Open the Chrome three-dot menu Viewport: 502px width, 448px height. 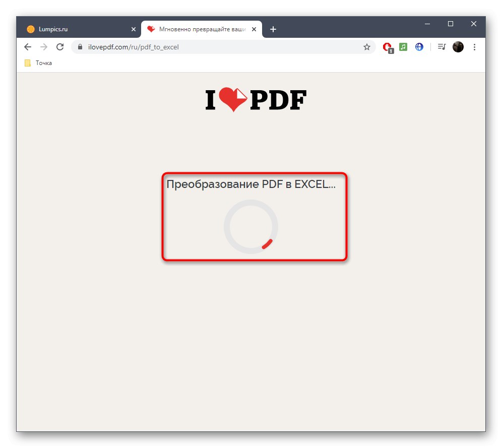tap(474, 46)
